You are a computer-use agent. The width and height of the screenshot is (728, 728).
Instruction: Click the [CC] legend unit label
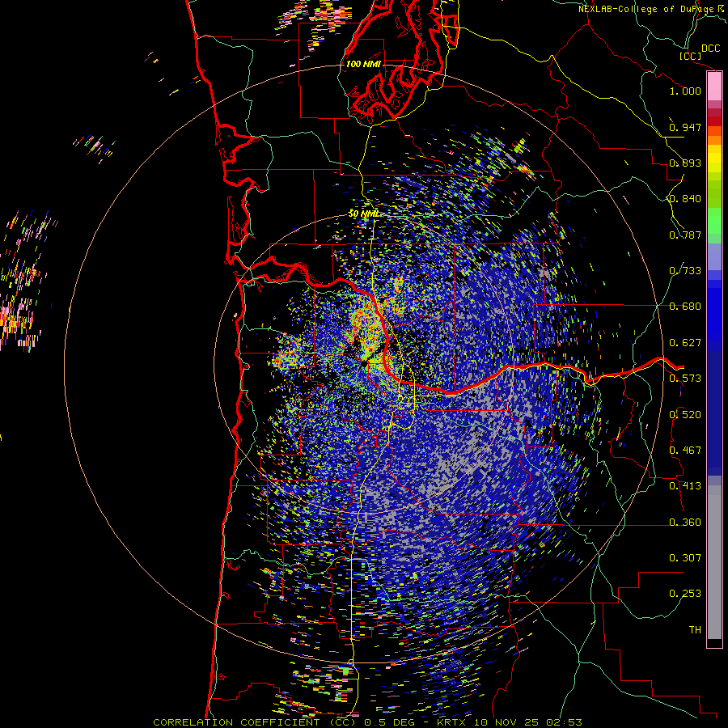pos(691,56)
